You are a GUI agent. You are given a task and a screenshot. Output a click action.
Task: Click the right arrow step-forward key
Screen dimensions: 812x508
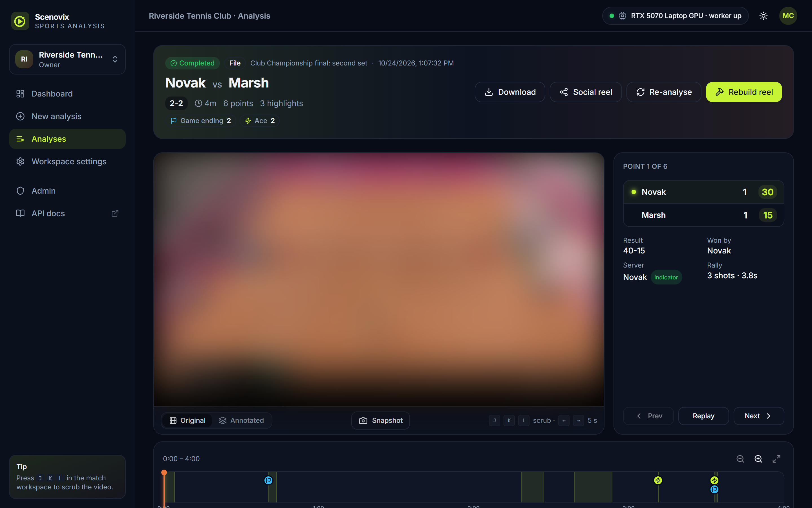pos(579,420)
